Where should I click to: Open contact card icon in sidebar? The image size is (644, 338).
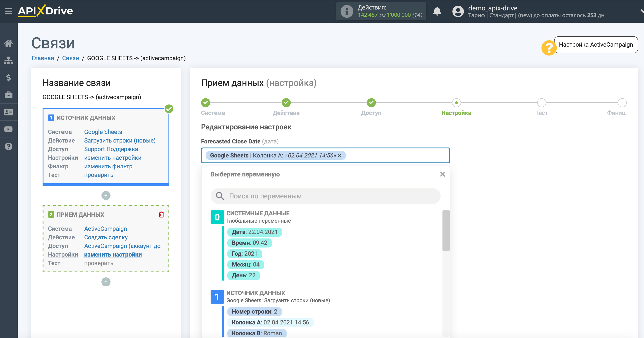click(x=9, y=112)
